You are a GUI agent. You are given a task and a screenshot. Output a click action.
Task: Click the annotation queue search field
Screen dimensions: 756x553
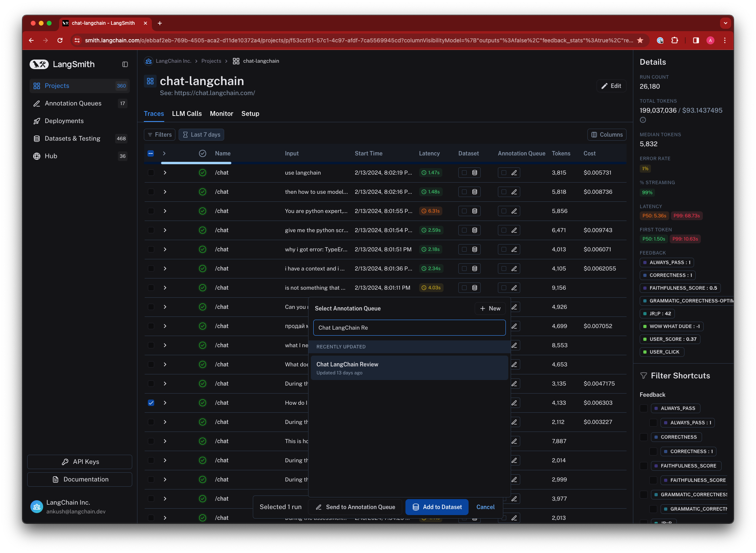[409, 328]
